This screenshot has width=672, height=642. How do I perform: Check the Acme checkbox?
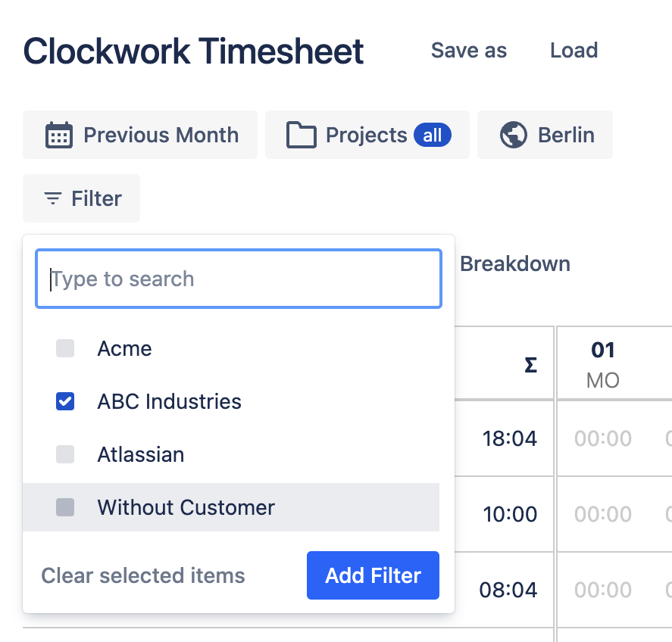65,349
